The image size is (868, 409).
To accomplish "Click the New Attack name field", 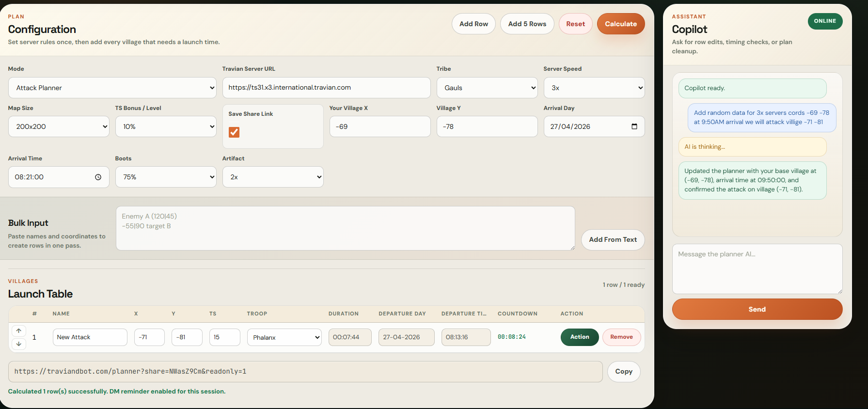I will click(90, 337).
